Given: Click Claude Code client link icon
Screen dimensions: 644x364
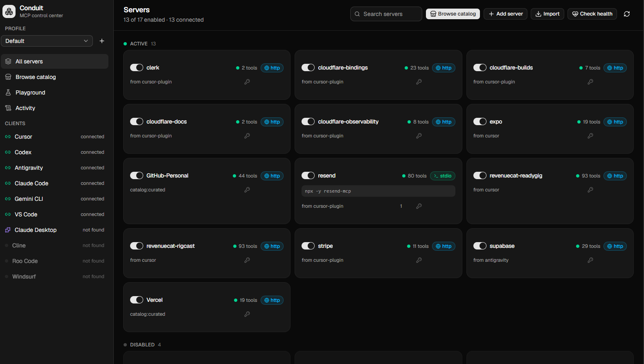Looking at the screenshot, I should (x=8, y=183).
